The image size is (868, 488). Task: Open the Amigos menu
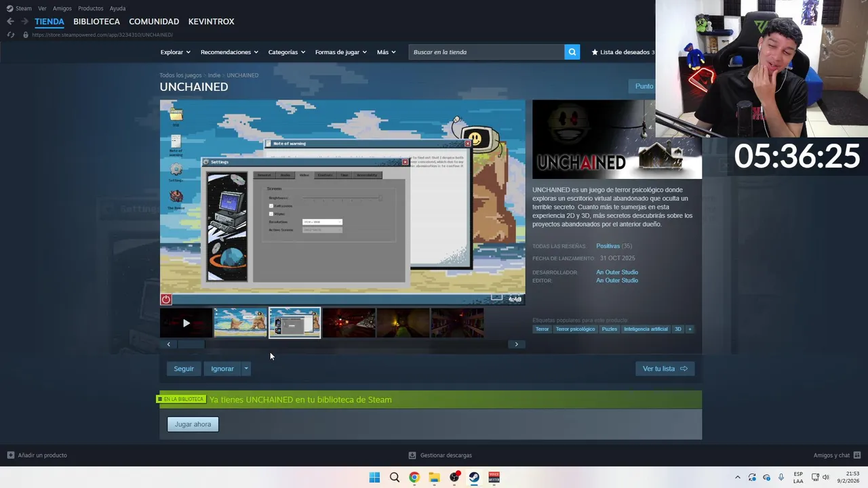[62, 8]
